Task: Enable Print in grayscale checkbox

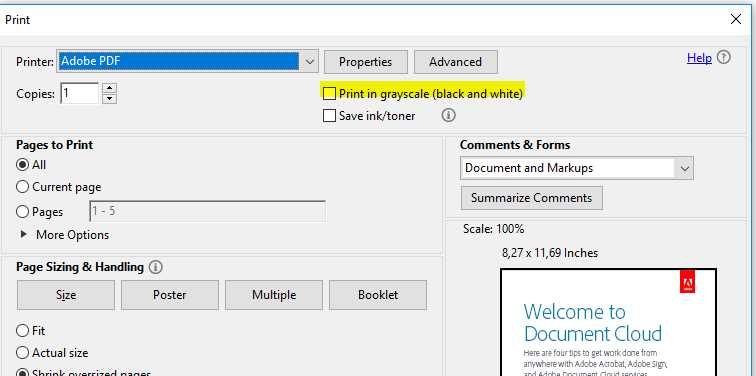Action: pos(329,94)
